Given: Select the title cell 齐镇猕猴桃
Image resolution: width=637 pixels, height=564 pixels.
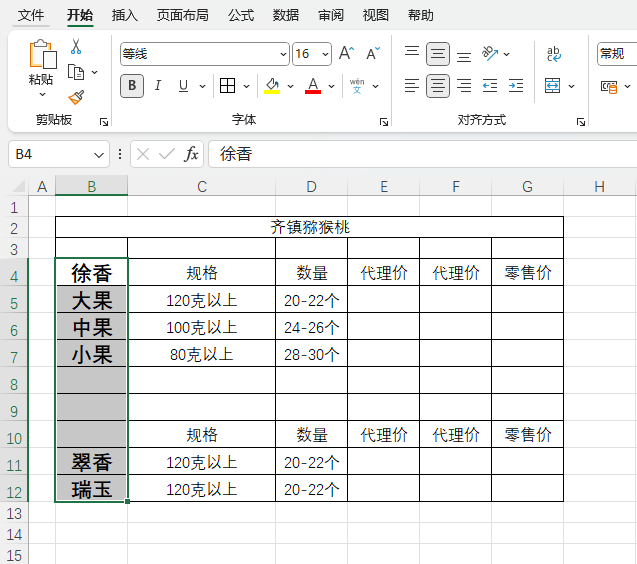Looking at the screenshot, I should [x=310, y=227].
